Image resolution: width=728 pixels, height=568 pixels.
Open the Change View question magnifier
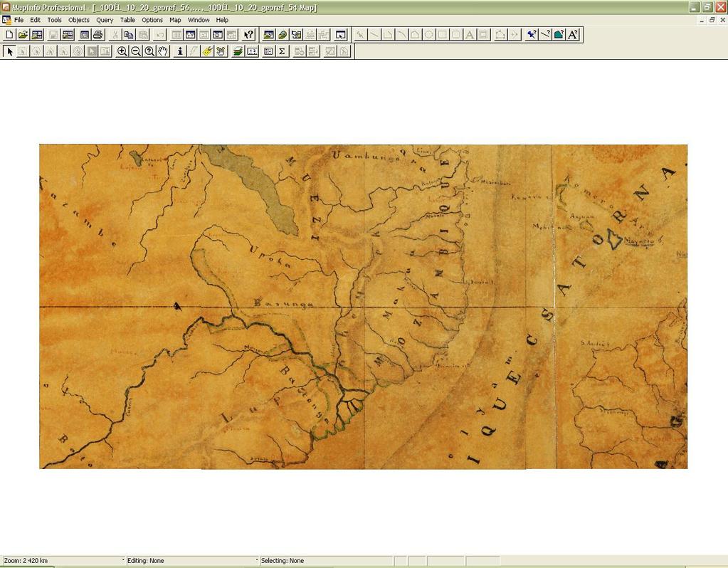pos(149,51)
